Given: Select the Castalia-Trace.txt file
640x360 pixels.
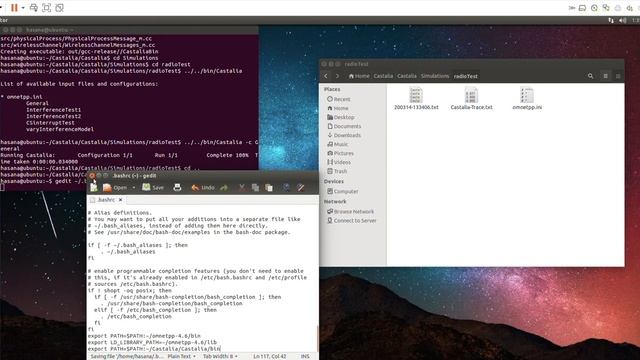Looking at the screenshot, I should 471,98.
